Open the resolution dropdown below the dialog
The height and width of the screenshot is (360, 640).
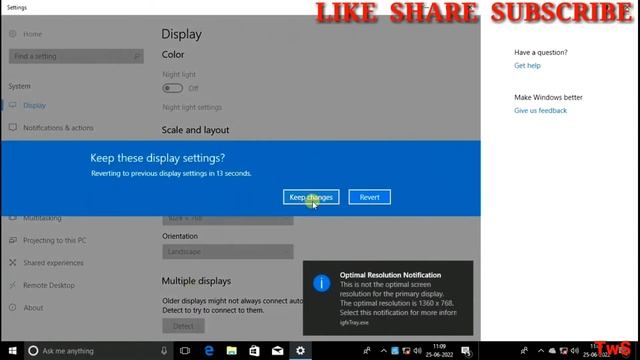(228, 220)
